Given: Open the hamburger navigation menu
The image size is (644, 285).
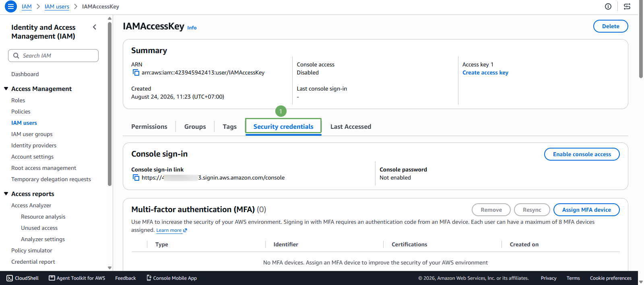Looking at the screenshot, I should pyautogui.click(x=11, y=6).
